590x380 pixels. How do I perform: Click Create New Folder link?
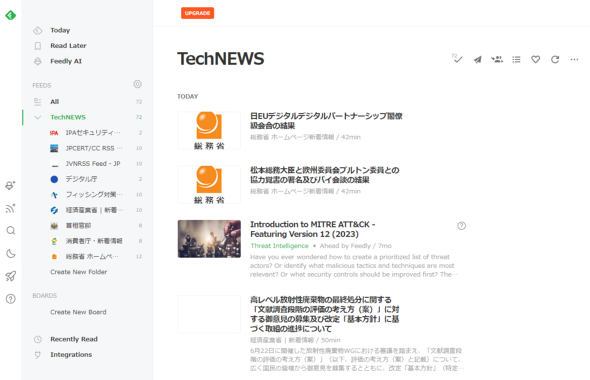[79, 272]
